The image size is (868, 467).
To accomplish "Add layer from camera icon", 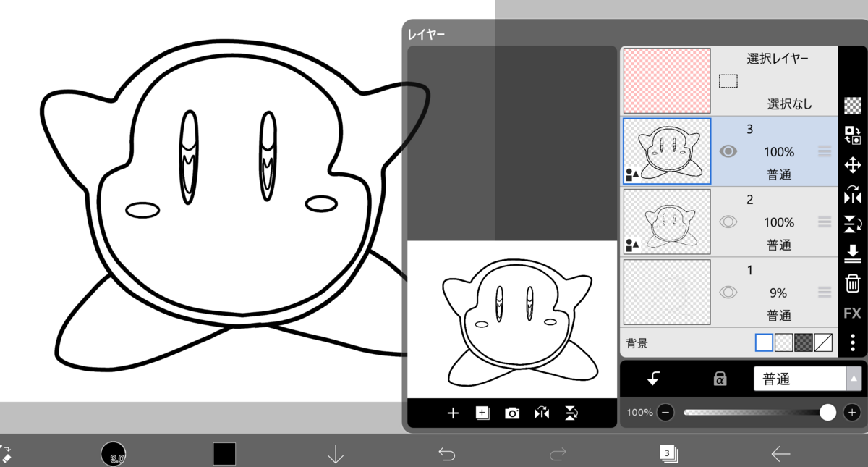I will (x=512, y=413).
